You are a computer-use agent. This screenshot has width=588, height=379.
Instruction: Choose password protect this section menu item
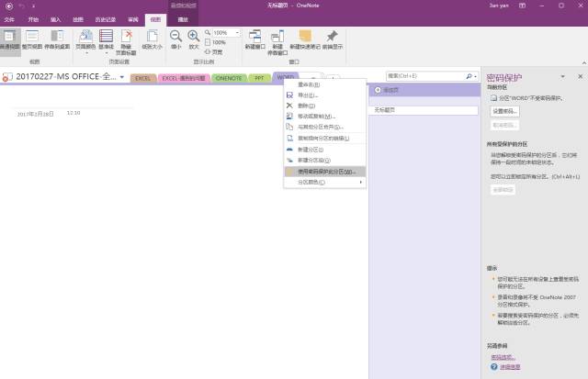click(324, 172)
